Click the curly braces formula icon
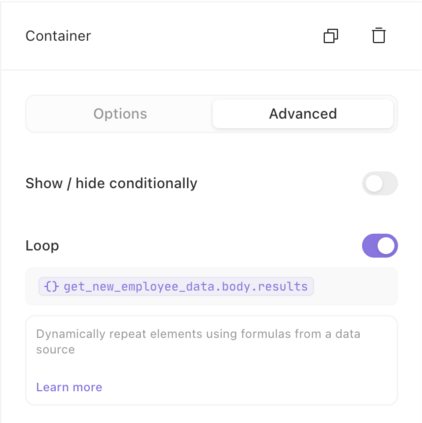The width and height of the screenshot is (422, 423). click(x=51, y=286)
